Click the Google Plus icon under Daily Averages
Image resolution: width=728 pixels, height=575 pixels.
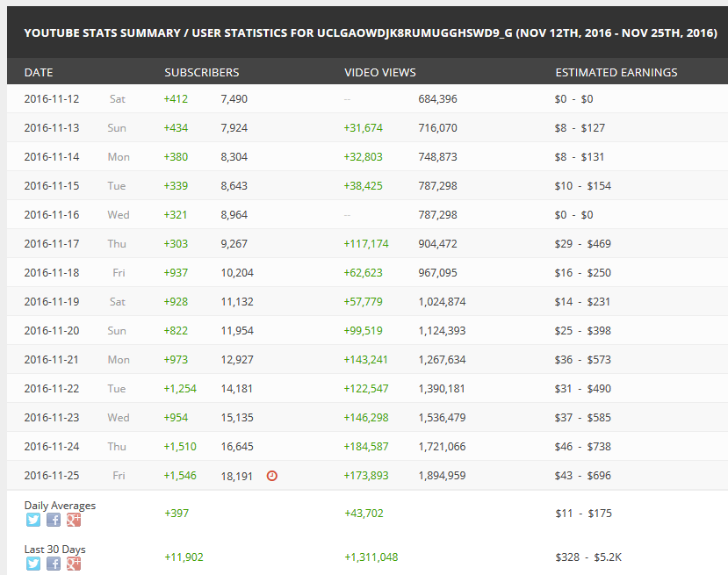(74, 520)
